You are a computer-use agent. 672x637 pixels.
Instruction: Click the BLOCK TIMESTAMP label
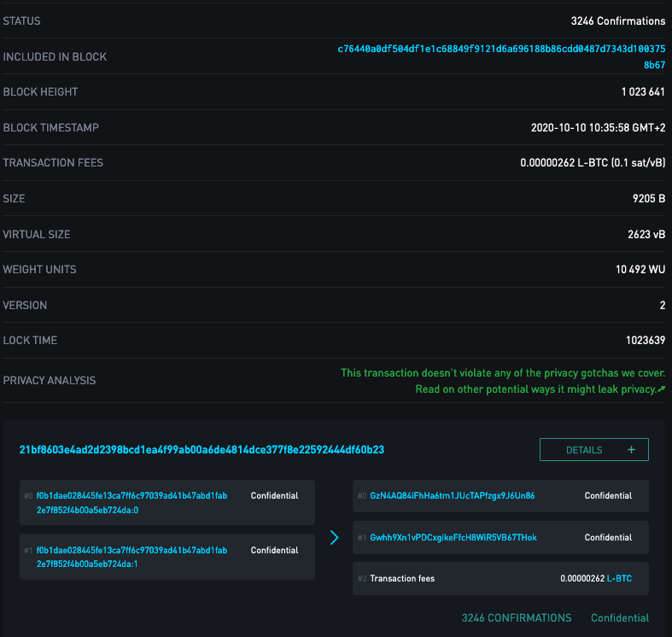click(51, 128)
